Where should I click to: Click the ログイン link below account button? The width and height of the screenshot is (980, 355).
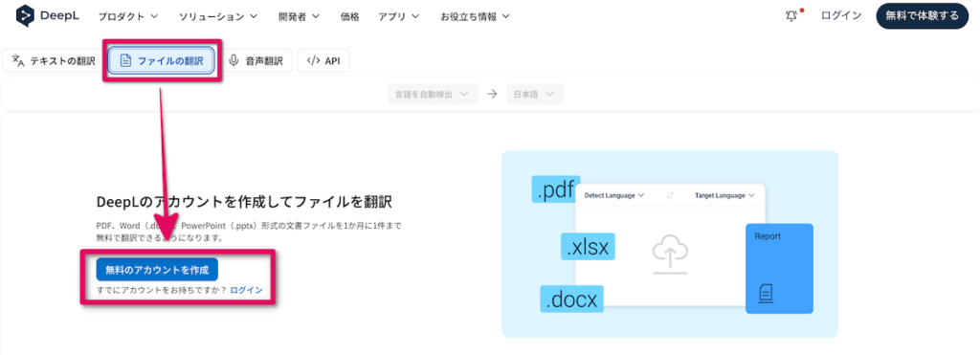(x=246, y=291)
